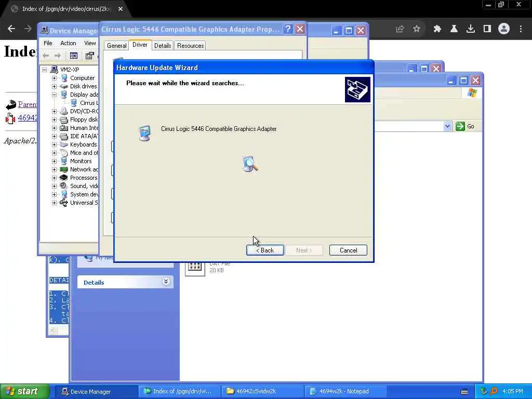The image size is (532, 399).
Task: Go back in the Chrome browser
Action: pyautogui.click(x=11, y=29)
